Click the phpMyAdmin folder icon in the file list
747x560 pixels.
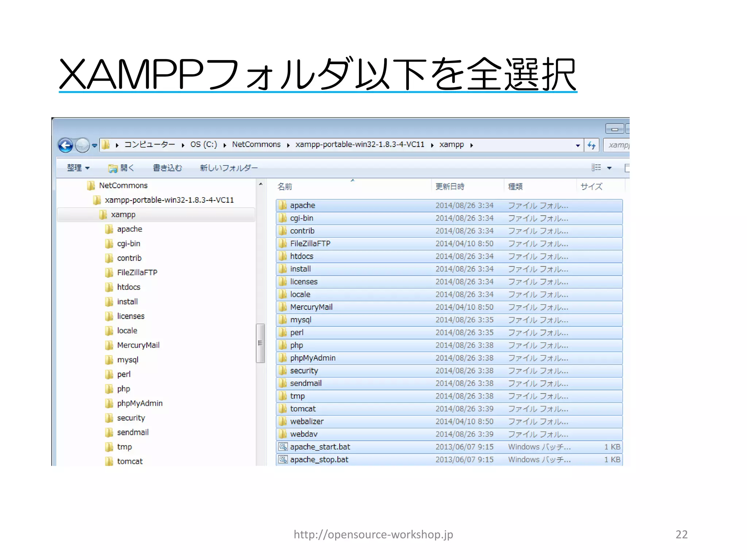282,358
